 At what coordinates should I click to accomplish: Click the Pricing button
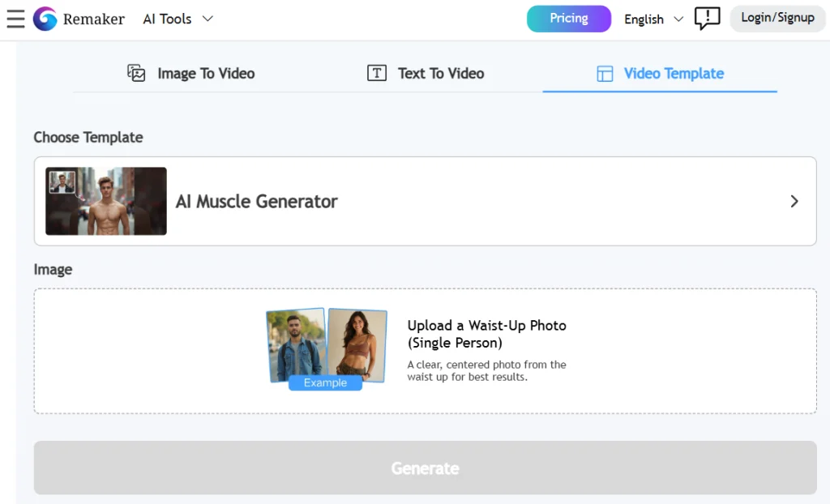click(569, 19)
